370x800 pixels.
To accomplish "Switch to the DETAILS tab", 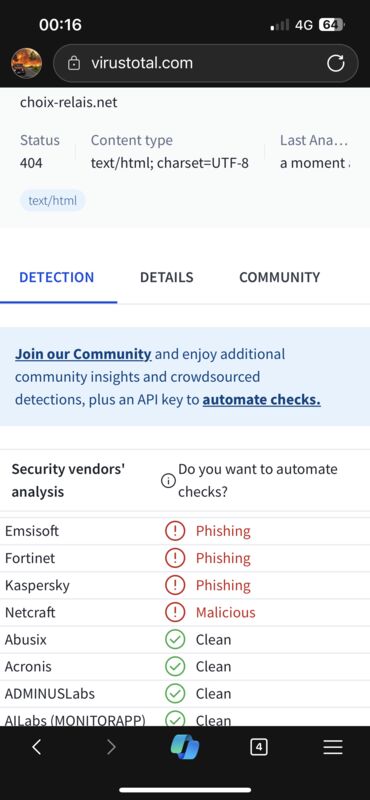I will point(166,277).
